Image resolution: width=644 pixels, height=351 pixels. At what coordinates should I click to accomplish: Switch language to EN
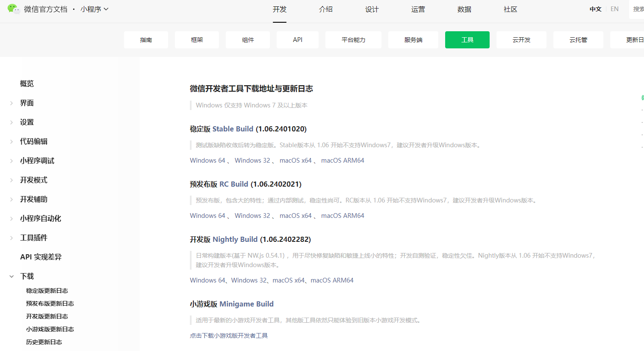[x=614, y=9]
